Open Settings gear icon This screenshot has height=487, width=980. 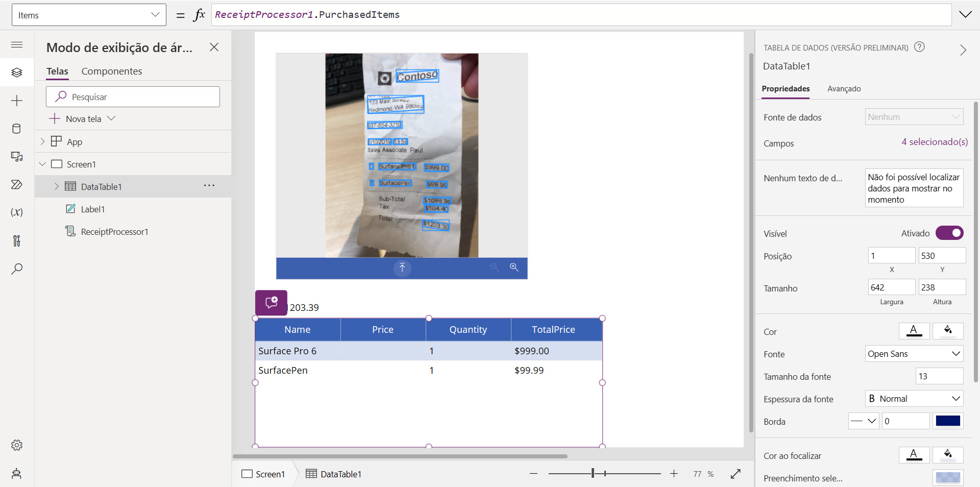(17, 445)
